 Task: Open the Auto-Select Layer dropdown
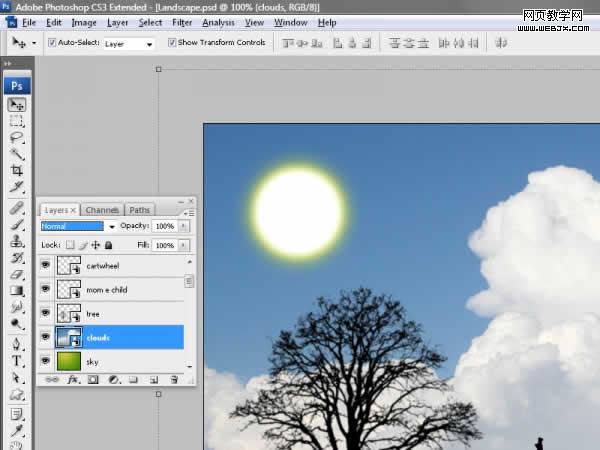pos(128,44)
